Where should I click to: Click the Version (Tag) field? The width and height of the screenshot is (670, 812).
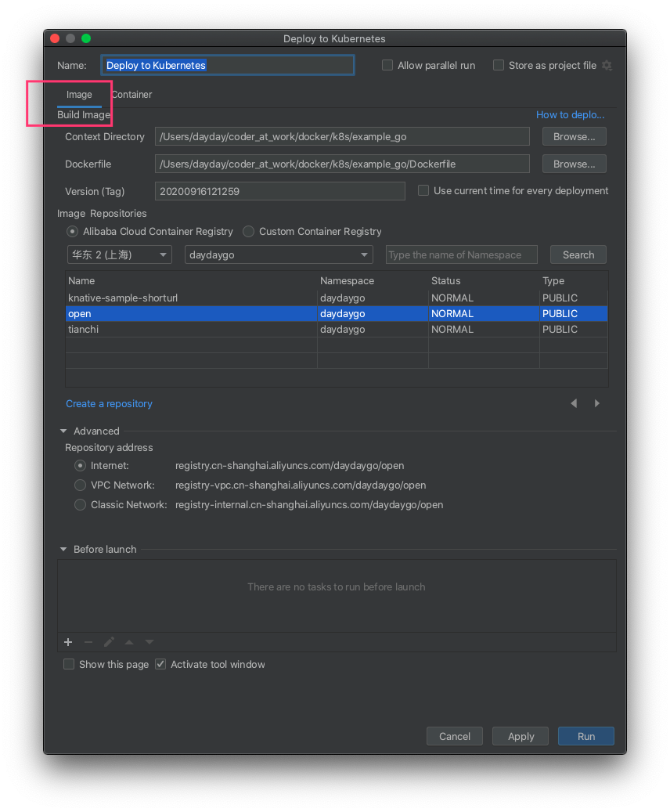(280, 191)
